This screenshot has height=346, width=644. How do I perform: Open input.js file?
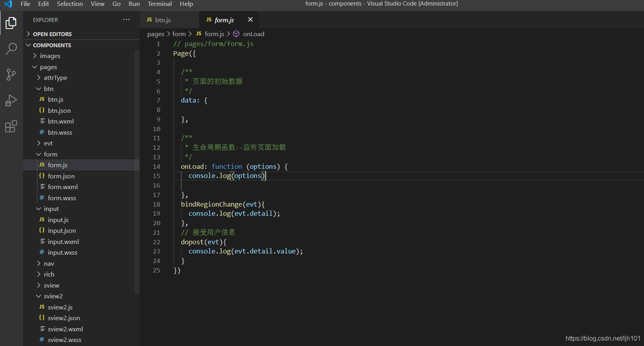[x=81, y=220]
